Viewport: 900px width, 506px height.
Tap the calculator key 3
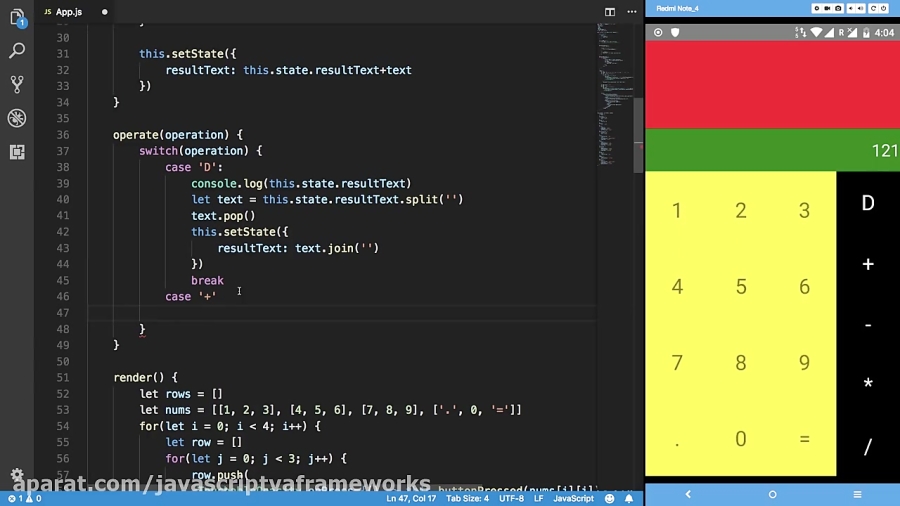pyautogui.click(x=805, y=211)
